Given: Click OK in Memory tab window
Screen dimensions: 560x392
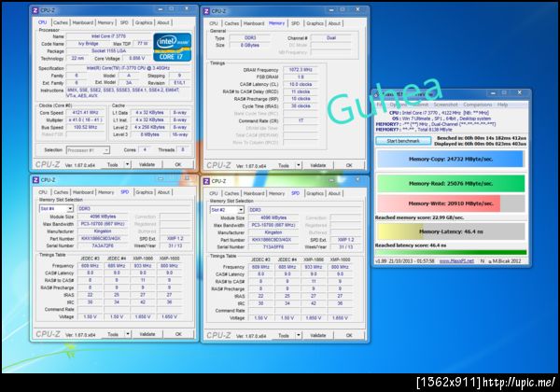Looking at the screenshot, I should click(x=349, y=165).
